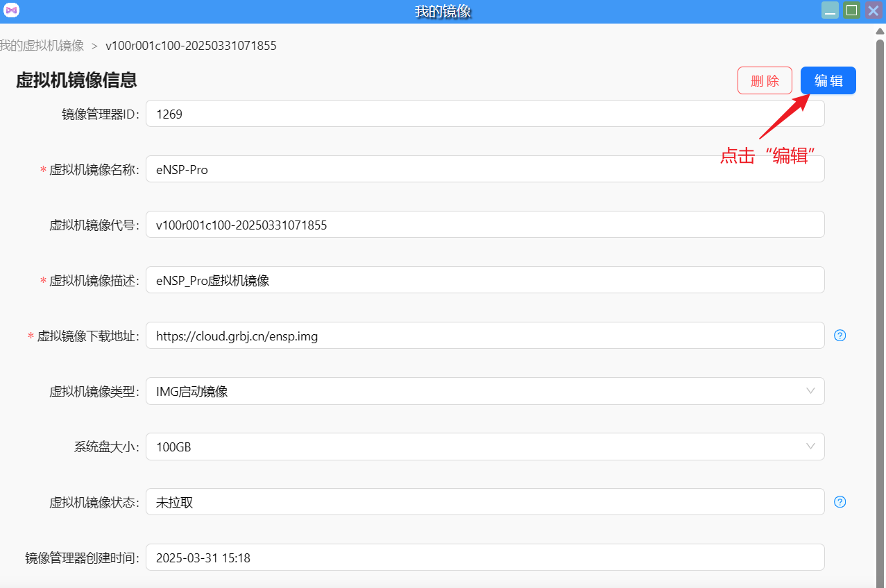886x588 pixels.
Task: Close the 我的镜像 window
Action: click(x=874, y=10)
